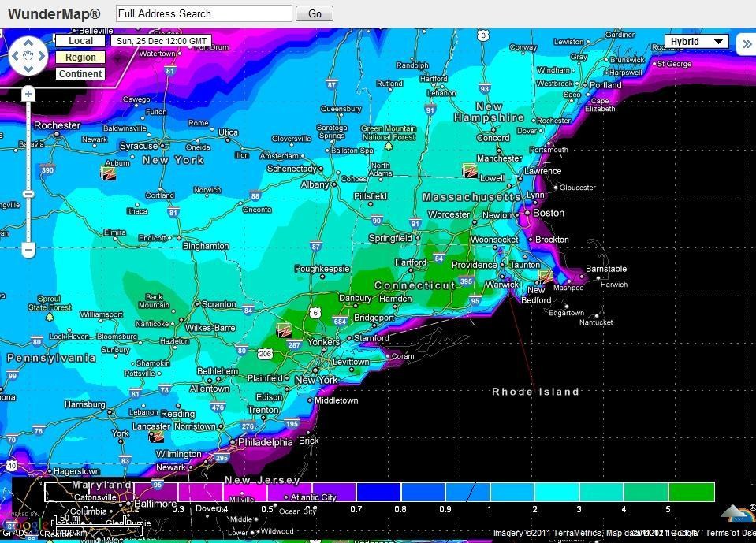The height and width of the screenshot is (543, 756).
Task: Click the Interstate 287 highway shield
Action: [294, 344]
